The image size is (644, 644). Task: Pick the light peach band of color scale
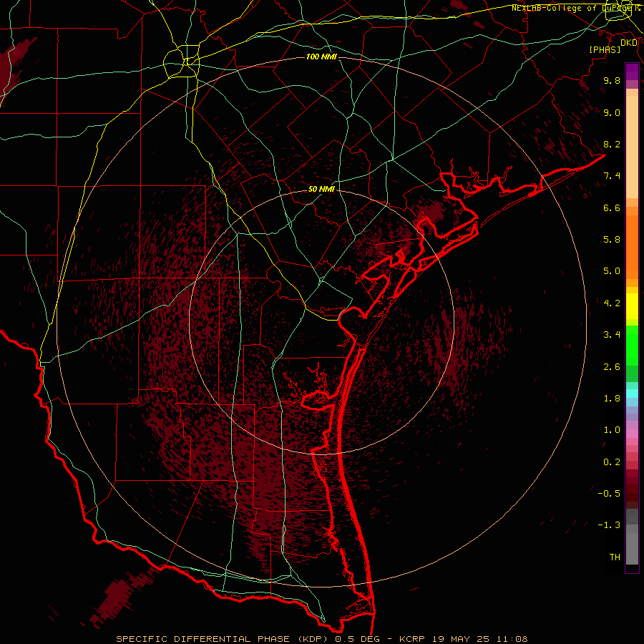632,147
